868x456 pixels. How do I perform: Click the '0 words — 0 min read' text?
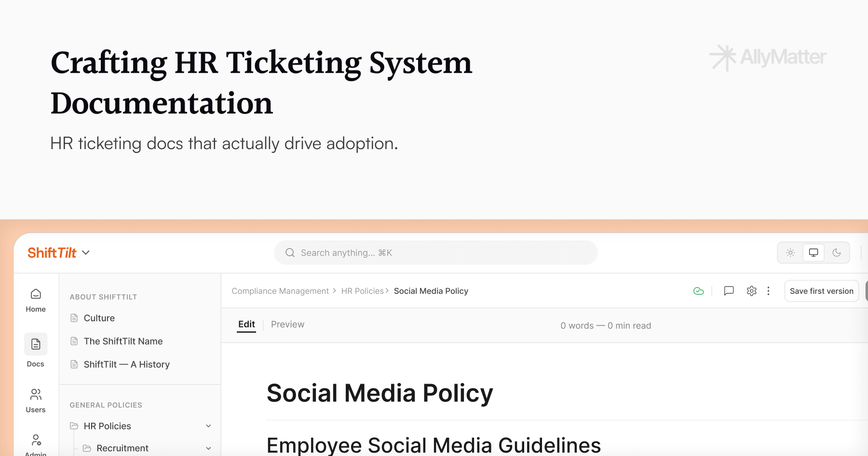[606, 326]
